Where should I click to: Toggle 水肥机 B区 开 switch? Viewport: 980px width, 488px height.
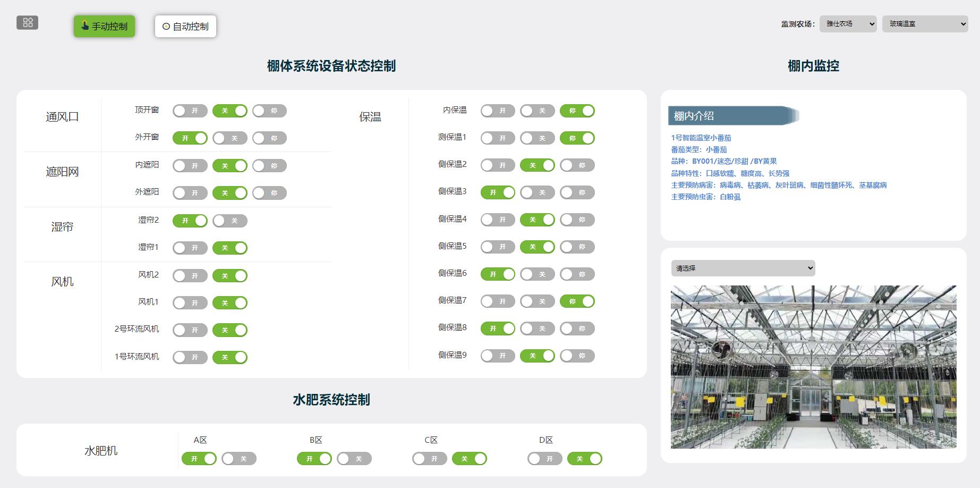[x=314, y=459]
